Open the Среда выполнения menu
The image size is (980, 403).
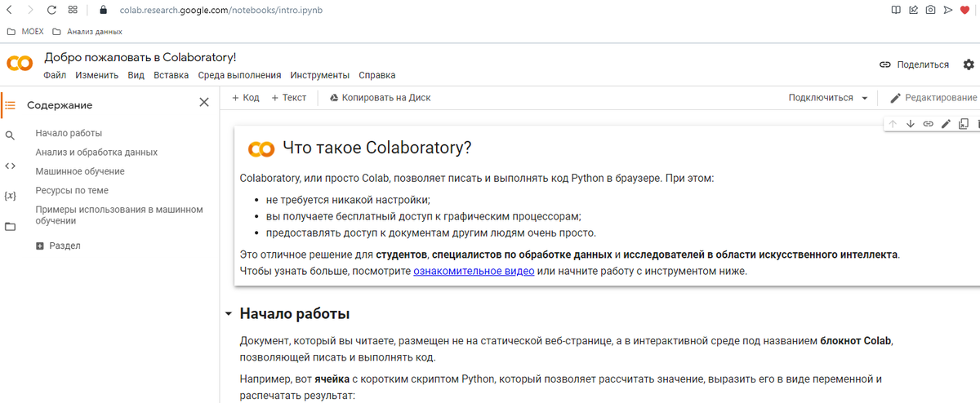click(x=239, y=75)
